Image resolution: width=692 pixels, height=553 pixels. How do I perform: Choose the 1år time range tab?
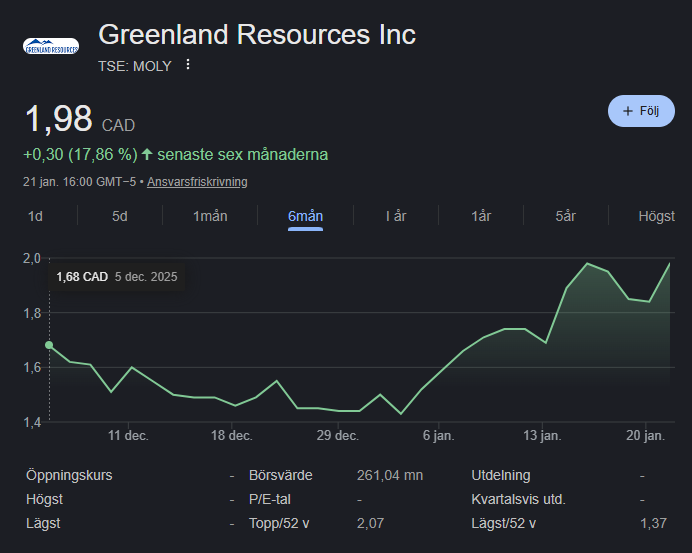[481, 216]
